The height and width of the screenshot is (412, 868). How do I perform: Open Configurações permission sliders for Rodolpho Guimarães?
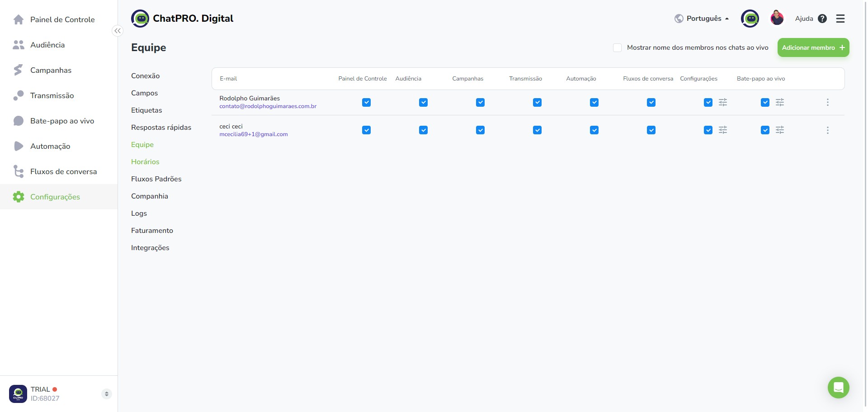tap(723, 102)
